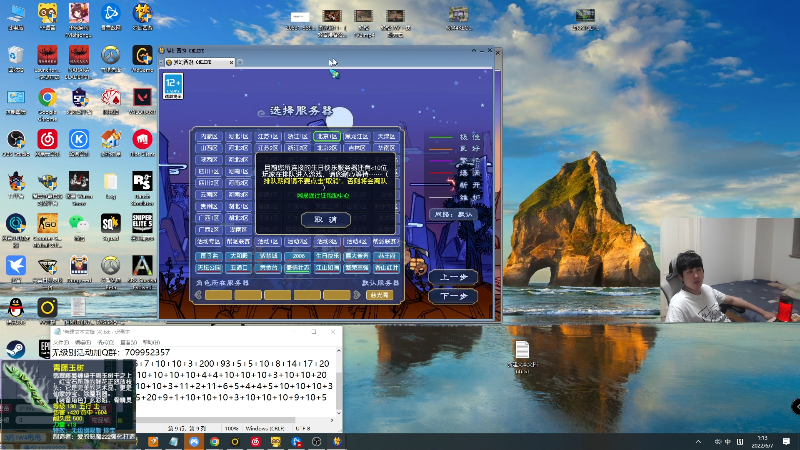This screenshot has height=450, width=800.
Task: Click the input method indicator in system tray
Action: click(x=728, y=442)
